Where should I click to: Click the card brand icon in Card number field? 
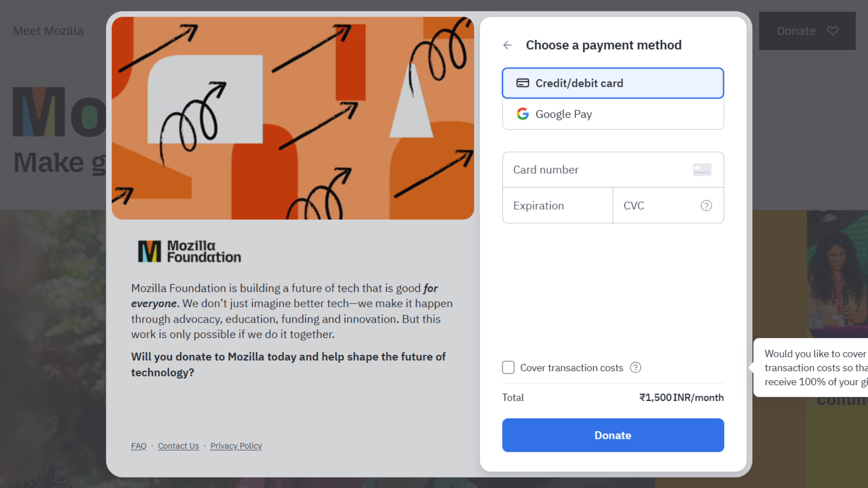(x=702, y=170)
